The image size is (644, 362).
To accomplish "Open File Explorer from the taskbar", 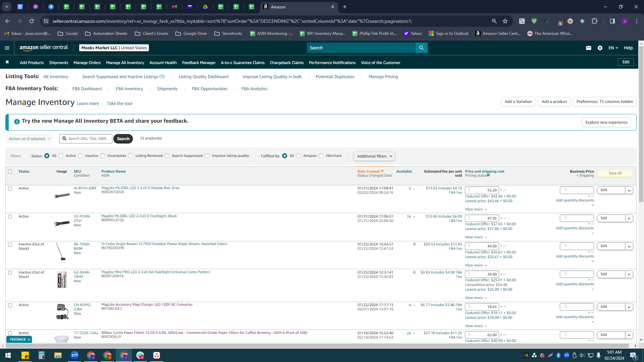I will click(x=58, y=355).
